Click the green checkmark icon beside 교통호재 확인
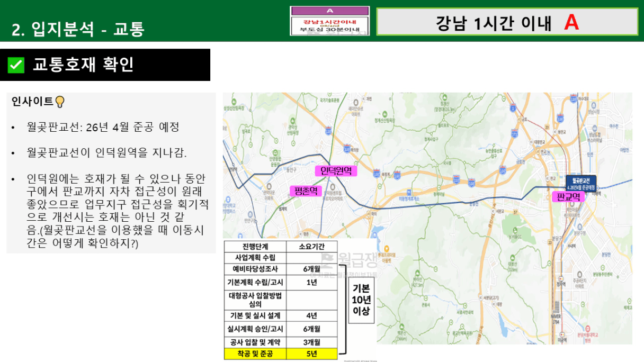 tap(16, 65)
